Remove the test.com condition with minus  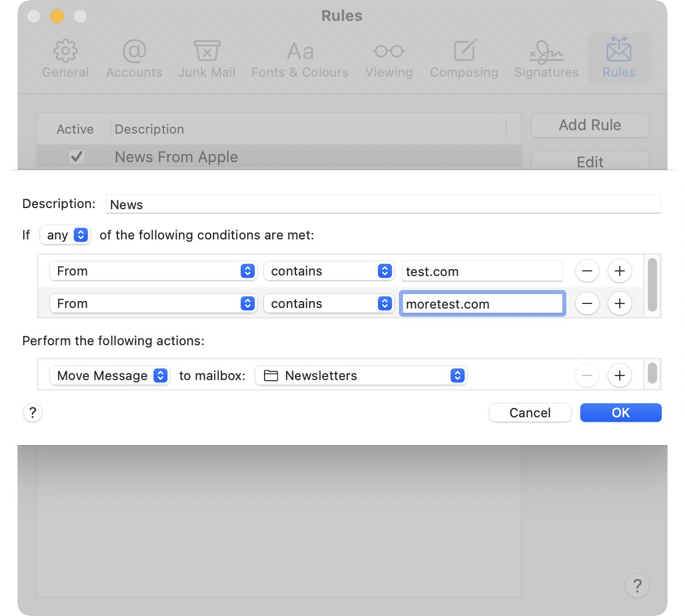(x=587, y=271)
